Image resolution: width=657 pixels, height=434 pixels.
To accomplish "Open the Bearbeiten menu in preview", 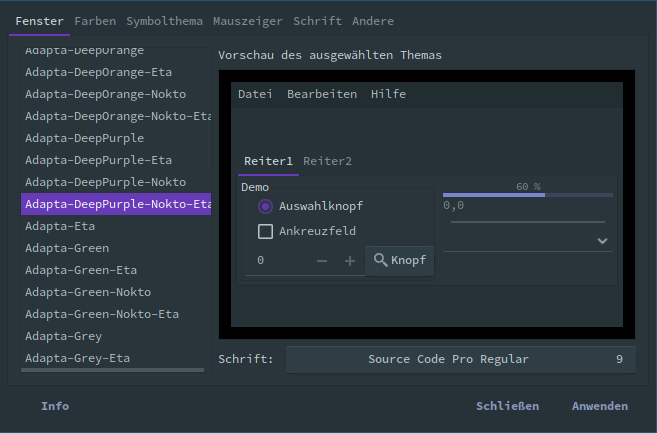I will point(322,94).
